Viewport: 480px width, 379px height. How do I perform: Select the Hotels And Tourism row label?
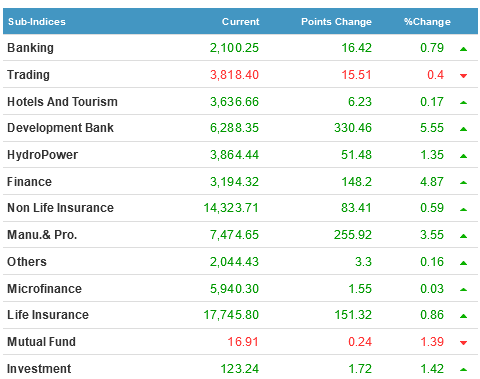tap(62, 102)
